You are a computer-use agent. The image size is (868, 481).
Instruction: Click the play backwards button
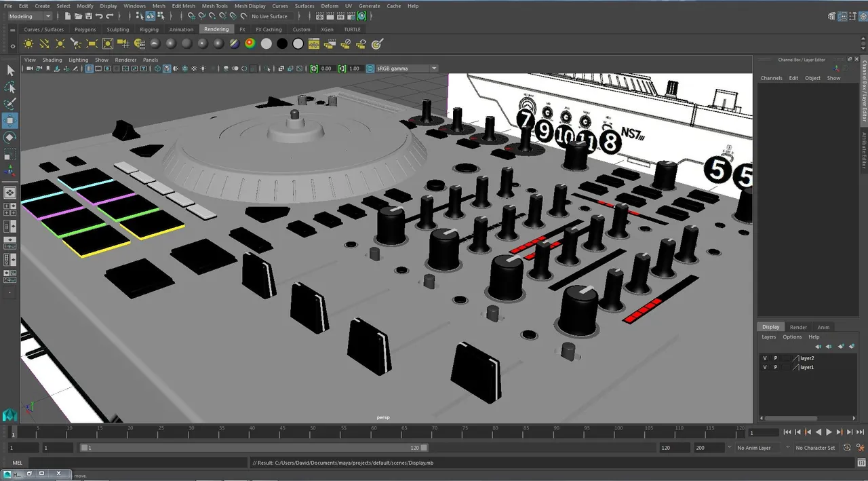pos(818,432)
